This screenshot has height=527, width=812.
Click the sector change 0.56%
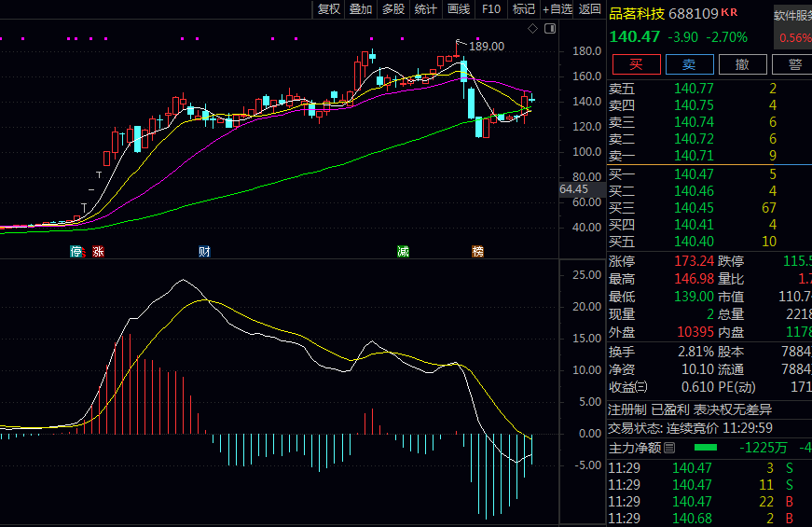[x=795, y=38]
